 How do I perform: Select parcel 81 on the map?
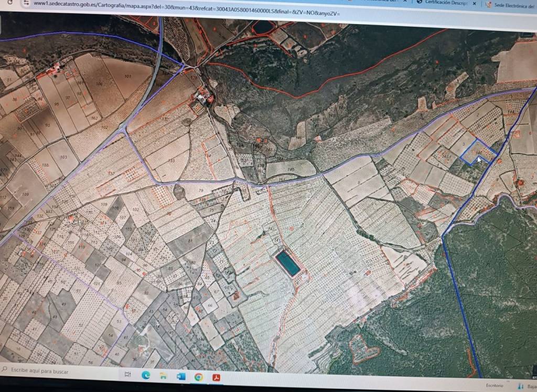(189, 240)
